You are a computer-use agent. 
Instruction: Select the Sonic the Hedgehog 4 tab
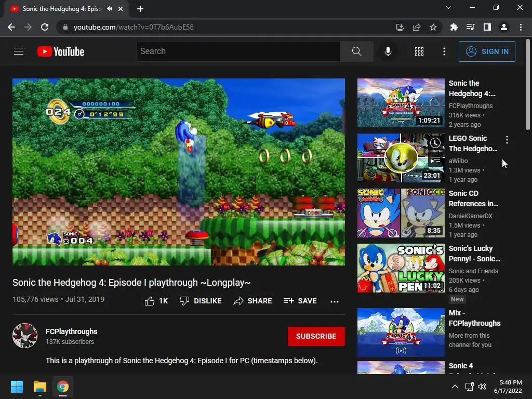62,9
